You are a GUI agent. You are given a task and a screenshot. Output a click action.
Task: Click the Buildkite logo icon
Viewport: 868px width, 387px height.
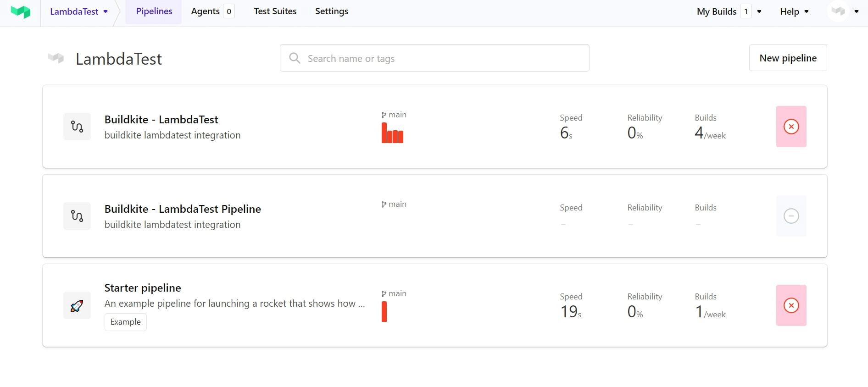21,12
